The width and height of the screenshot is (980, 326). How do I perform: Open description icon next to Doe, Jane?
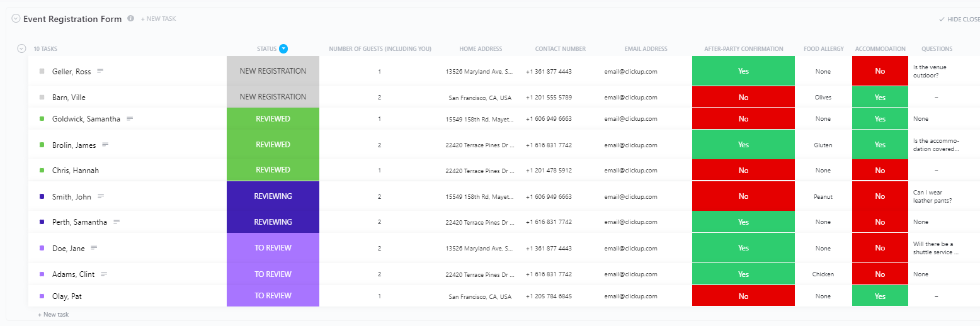(x=94, y=248)
